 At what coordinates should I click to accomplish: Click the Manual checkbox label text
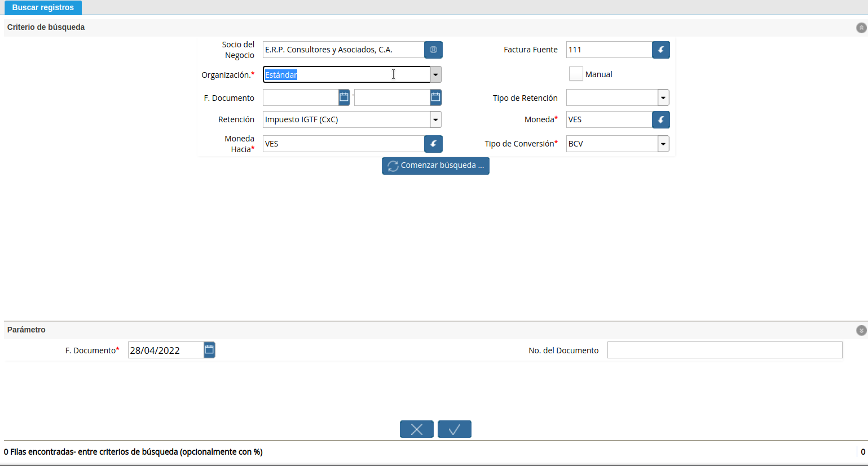tap(599, 74)
